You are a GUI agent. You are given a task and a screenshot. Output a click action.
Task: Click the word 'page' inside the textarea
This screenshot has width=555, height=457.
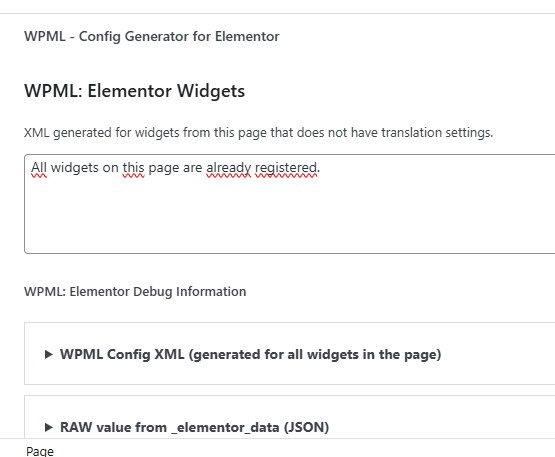164,168
